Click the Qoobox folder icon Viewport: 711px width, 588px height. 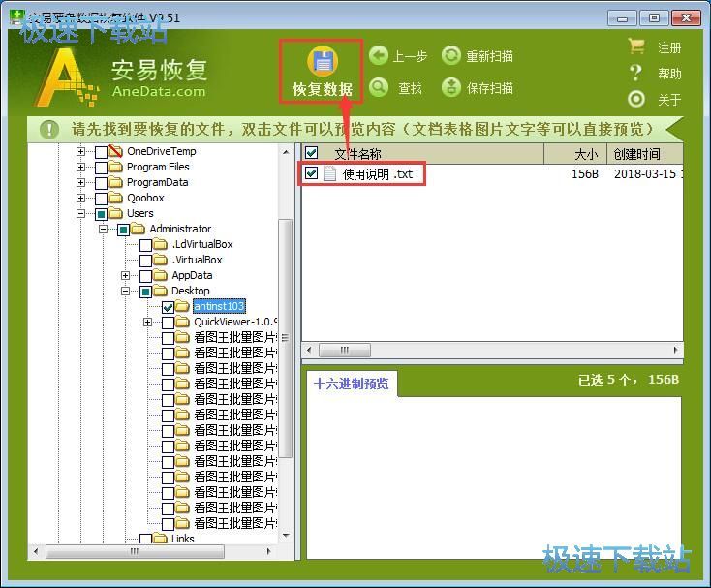coord(116,198)
